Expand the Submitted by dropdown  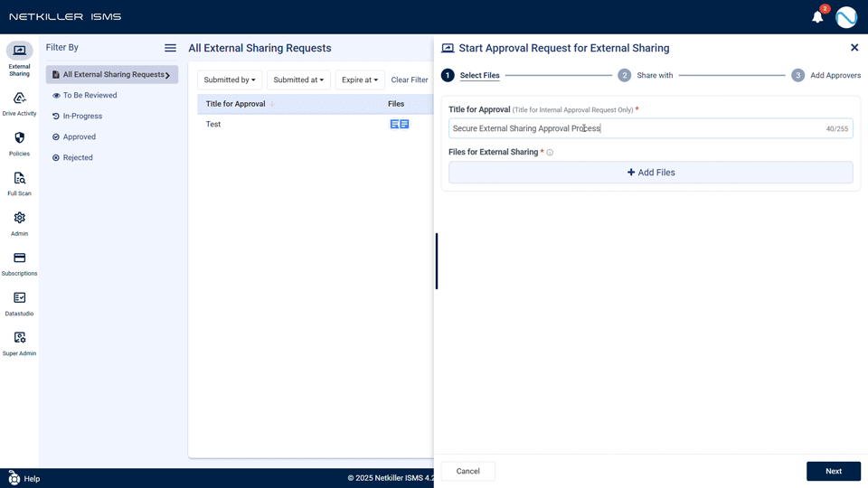pyautogui.click(x=230, y=80)
